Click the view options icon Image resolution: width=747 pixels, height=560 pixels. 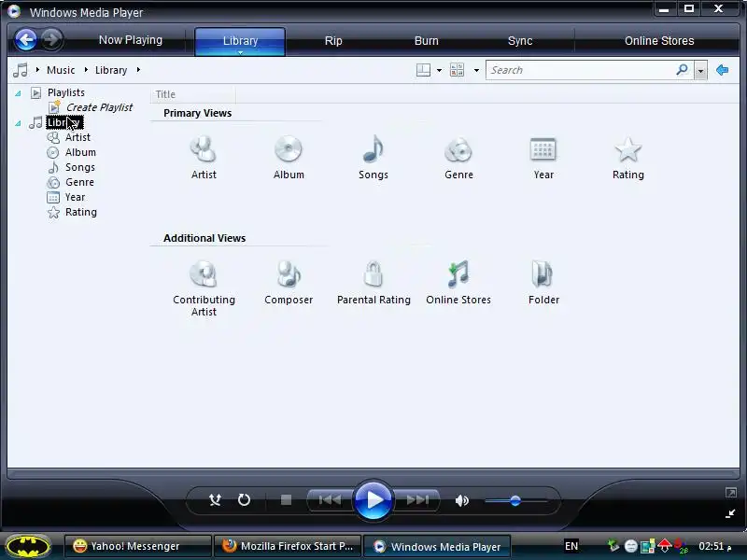point(457,70)
